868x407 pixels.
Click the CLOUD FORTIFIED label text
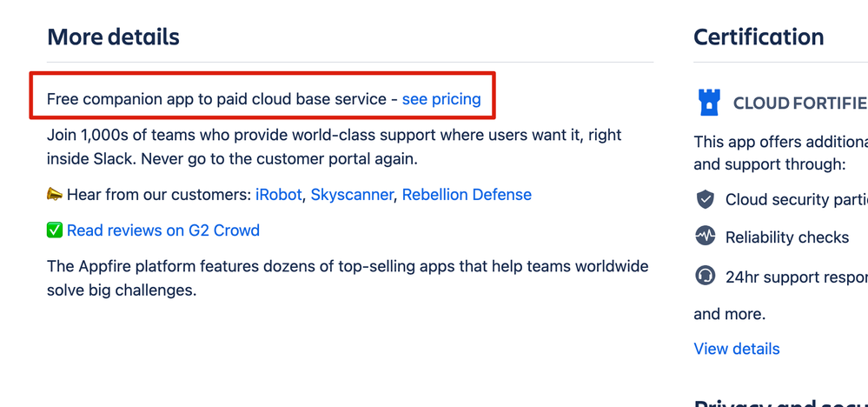tap(800, 103)
